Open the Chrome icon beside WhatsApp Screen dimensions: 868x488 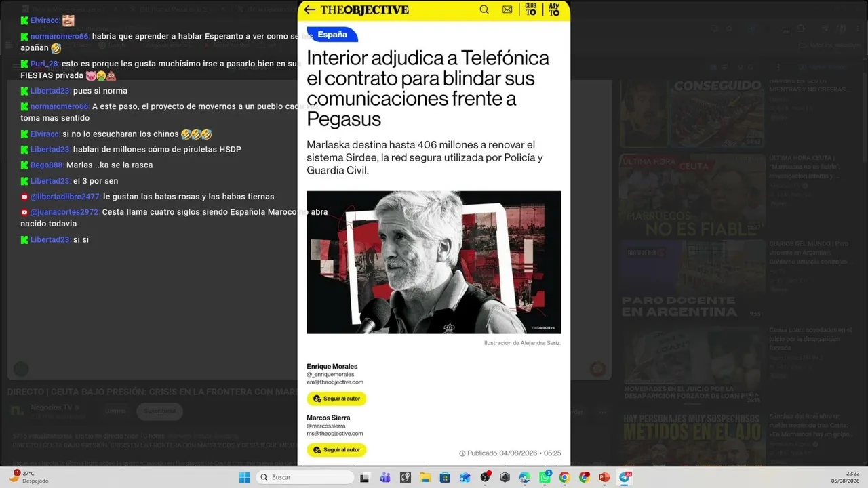coord(564,477)
